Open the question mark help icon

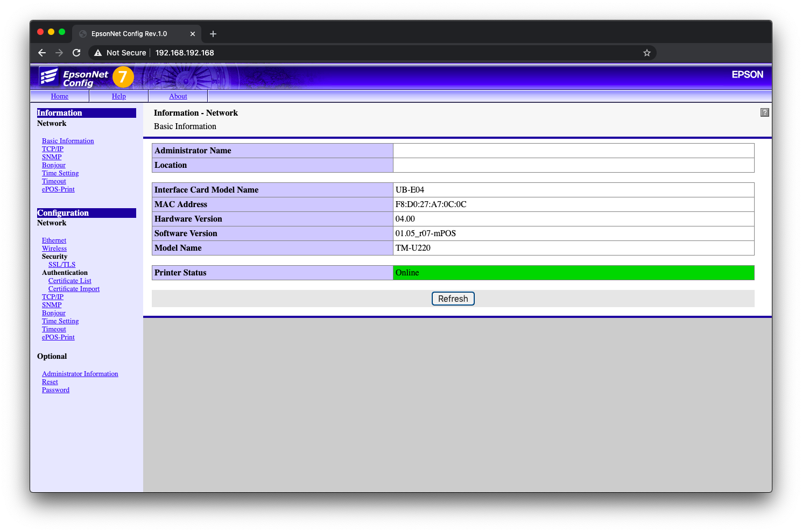764,112
